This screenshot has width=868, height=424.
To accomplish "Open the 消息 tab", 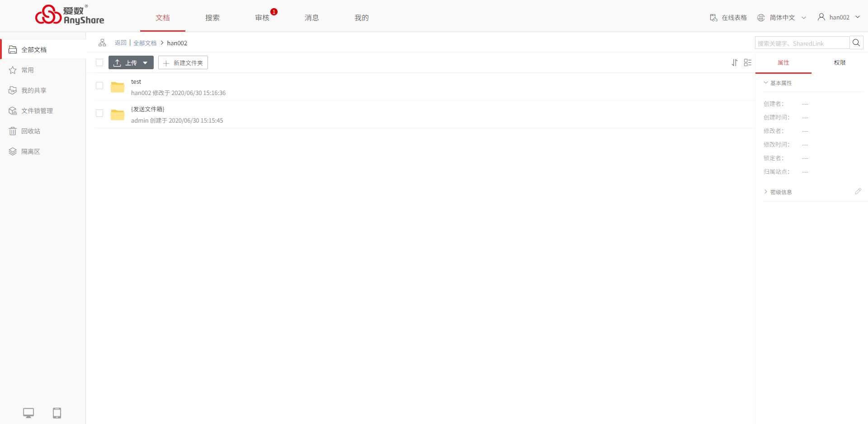I will coord(312,18).
